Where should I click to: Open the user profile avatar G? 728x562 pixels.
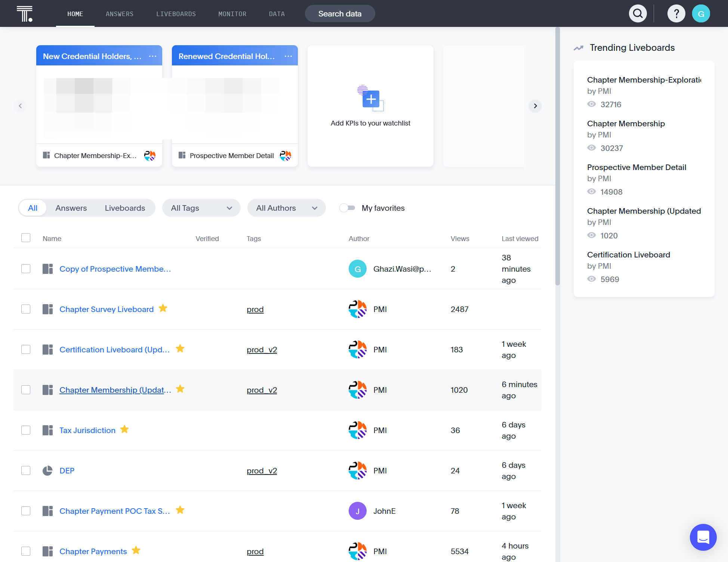(701, 14)
